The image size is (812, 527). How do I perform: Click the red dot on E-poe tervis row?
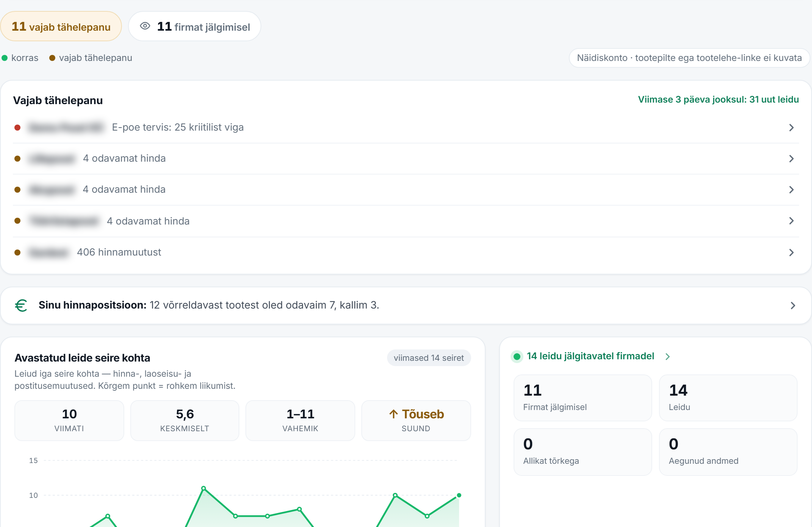(x=17, y=128)
